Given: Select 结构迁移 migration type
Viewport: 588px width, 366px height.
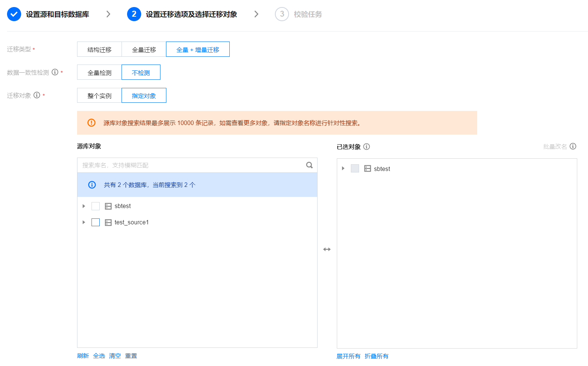Looking at the screenshot, I should click(99, 49).
